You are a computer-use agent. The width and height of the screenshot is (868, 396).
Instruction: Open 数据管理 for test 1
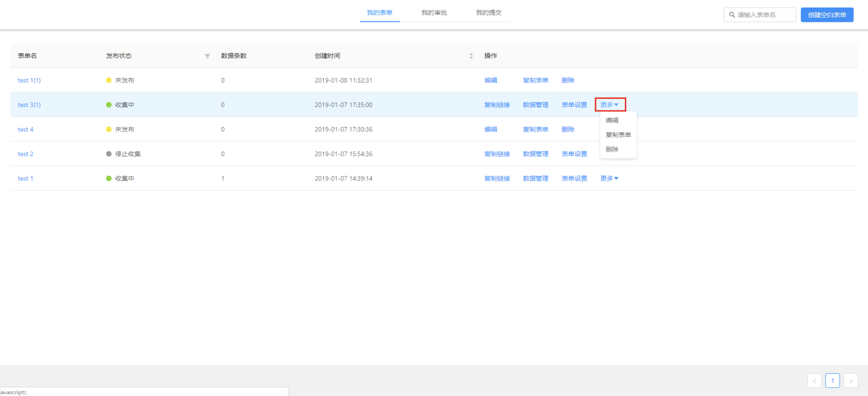[x=535, y=178]
